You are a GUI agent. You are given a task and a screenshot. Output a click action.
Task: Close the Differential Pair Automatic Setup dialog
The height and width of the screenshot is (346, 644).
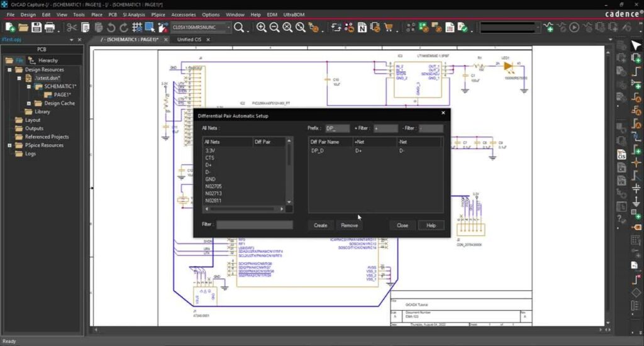[x=443, y=113]
